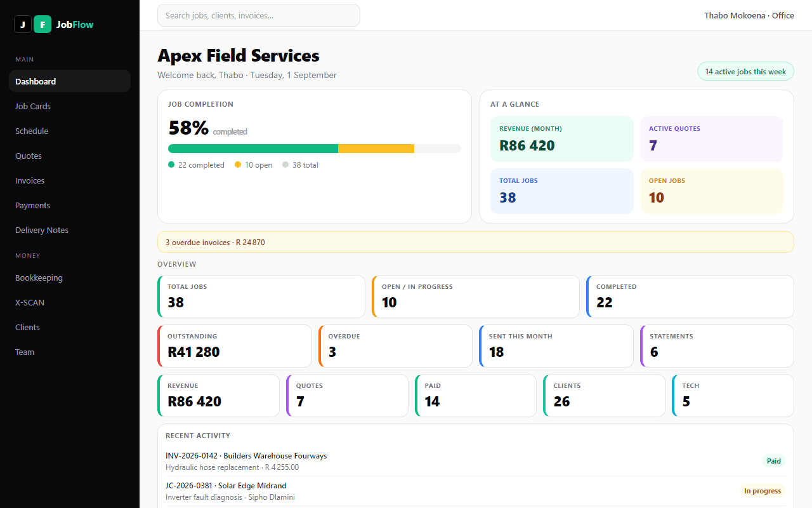Open Quotes in the sidebar
The width and height of the screenshot is (812, 508).
coord(70,156)
